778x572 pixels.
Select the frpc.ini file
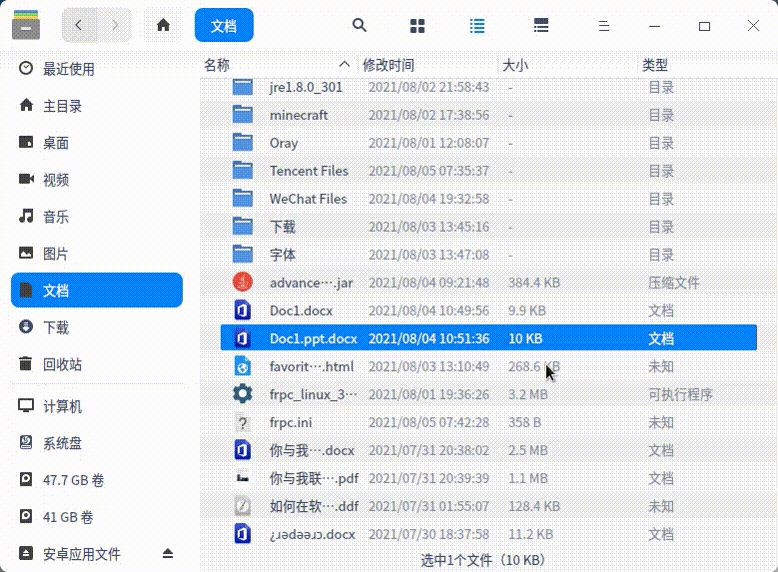click(290, 423)
